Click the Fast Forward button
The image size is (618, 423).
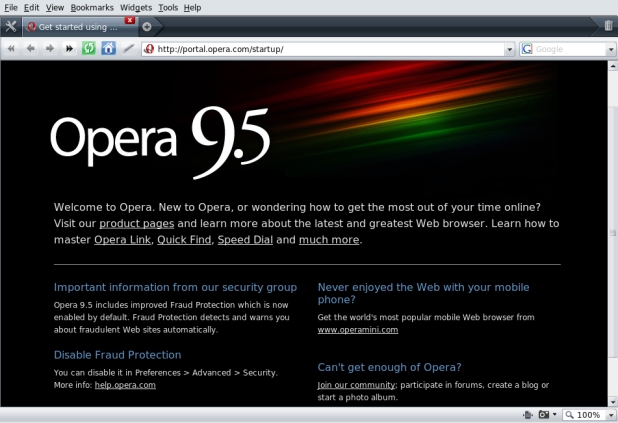(x=69, y=48)
